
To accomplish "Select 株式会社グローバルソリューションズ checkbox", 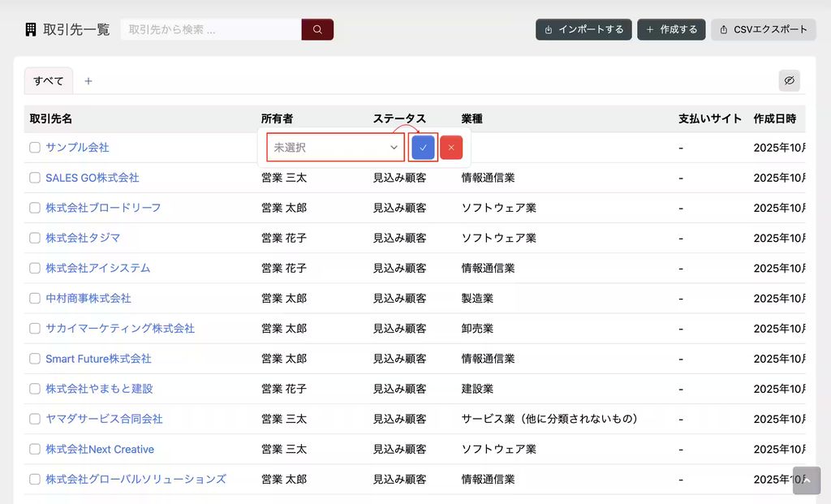I will pos(35,480).
